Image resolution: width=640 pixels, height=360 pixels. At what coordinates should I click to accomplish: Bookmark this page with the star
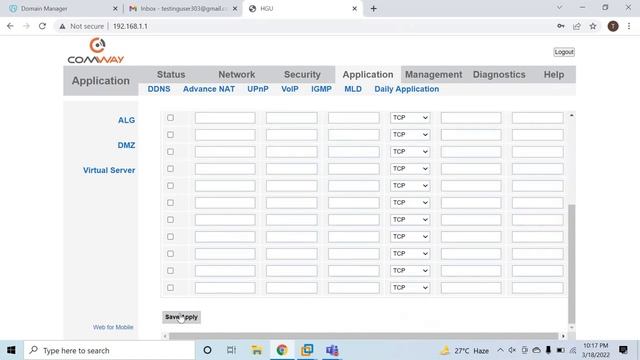click(x=593, y=26)
